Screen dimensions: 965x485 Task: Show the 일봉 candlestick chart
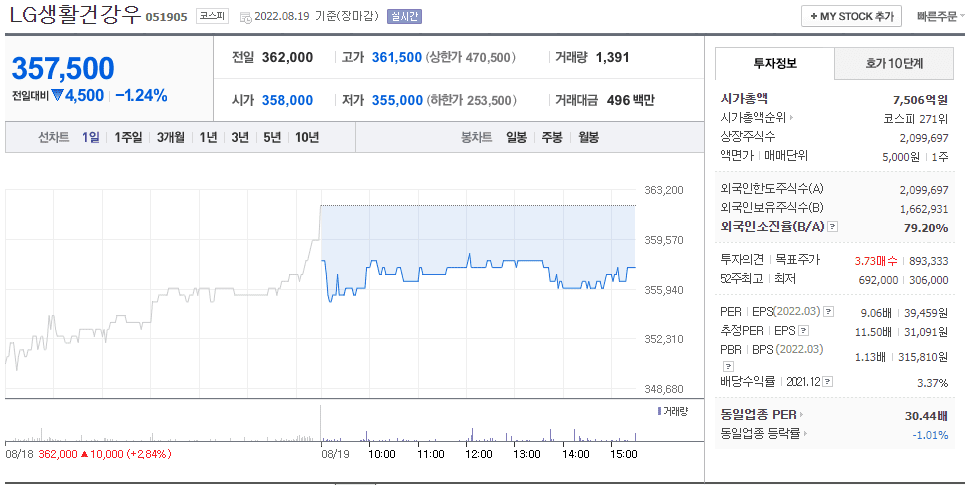pyautogui.click(x=516, y=137)
